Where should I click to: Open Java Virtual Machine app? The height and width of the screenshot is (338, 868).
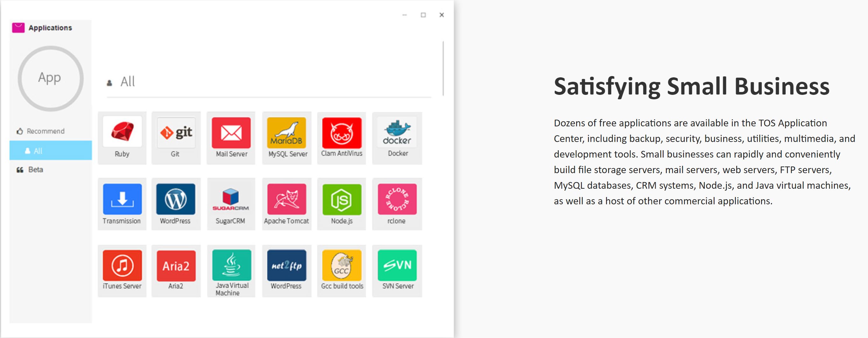pyautogui.click(x=231, y=265)
